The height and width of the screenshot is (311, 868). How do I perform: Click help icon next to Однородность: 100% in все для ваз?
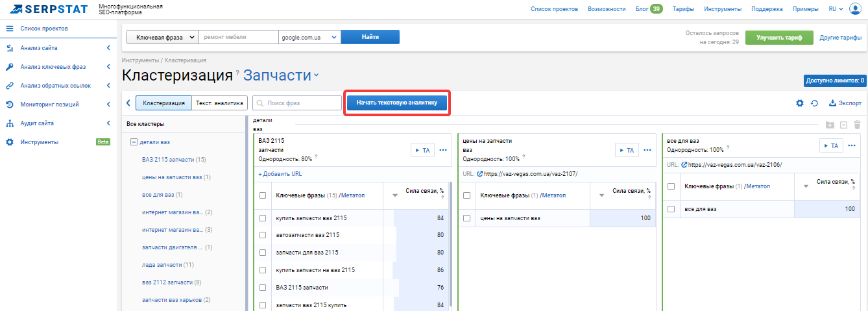click(728, 149)
